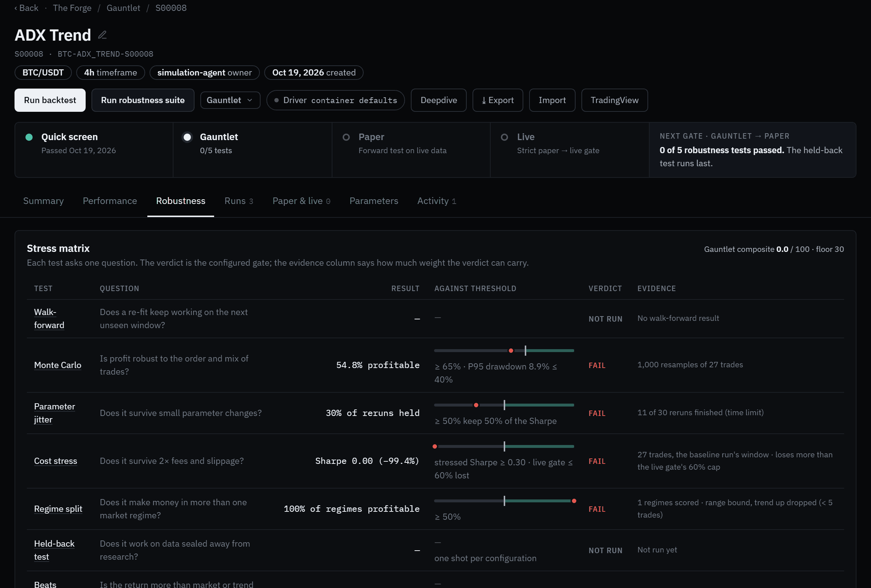Viewport: 871px width, 588px height.
Task: Click the Monte Carlo FAIL verdict
Action: (597, 366)
